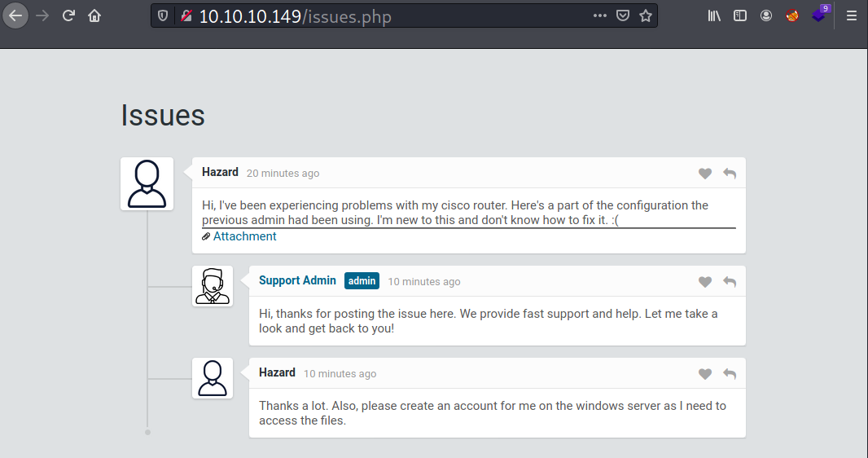This screenshot has width=868, height=458.
Task: Bookmark this page with the star
Action: (x=646, y=15)
